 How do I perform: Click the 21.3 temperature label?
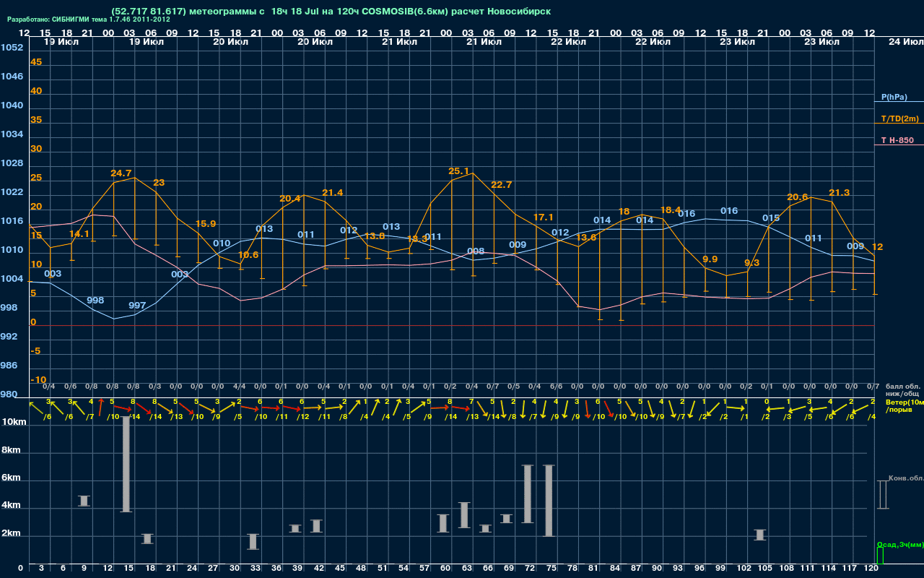[x=840, y=193]
